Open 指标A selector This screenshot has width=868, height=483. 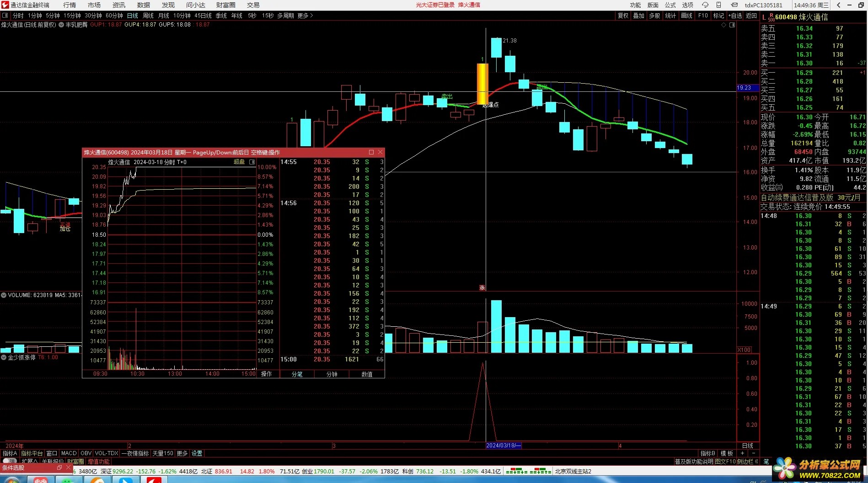pos(10,453)
